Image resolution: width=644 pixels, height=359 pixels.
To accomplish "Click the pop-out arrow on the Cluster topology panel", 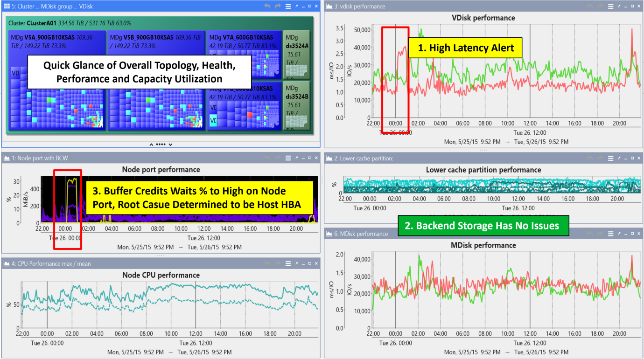I will (297, 7).
